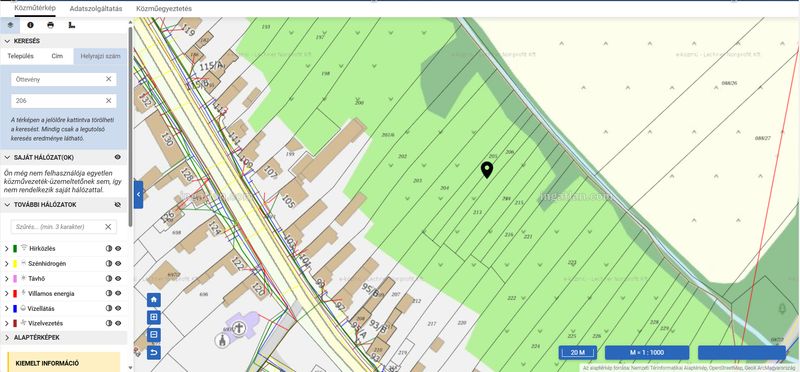The image size is (800, 372).
Task: Click the green Hírközlés color swatch
Action: pyautogui.click(x=15, y=249)
